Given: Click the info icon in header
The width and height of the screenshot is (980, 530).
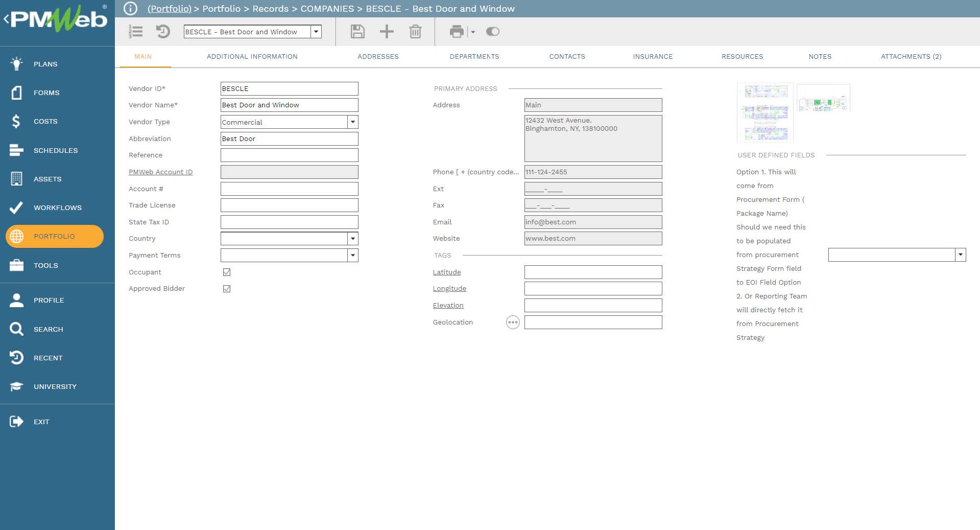Looking at the screenshot, I should tap(131, 9).
